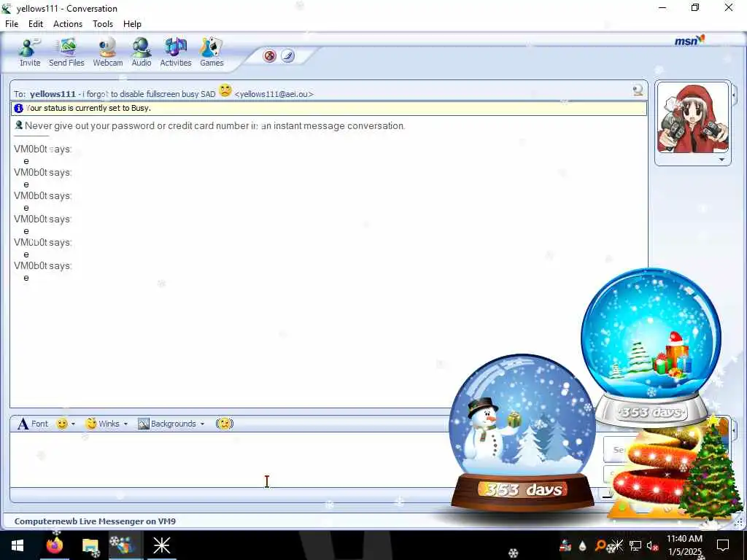Click the snowflake app taskbar button
The image size is (747, 560).
click(161, 545)
